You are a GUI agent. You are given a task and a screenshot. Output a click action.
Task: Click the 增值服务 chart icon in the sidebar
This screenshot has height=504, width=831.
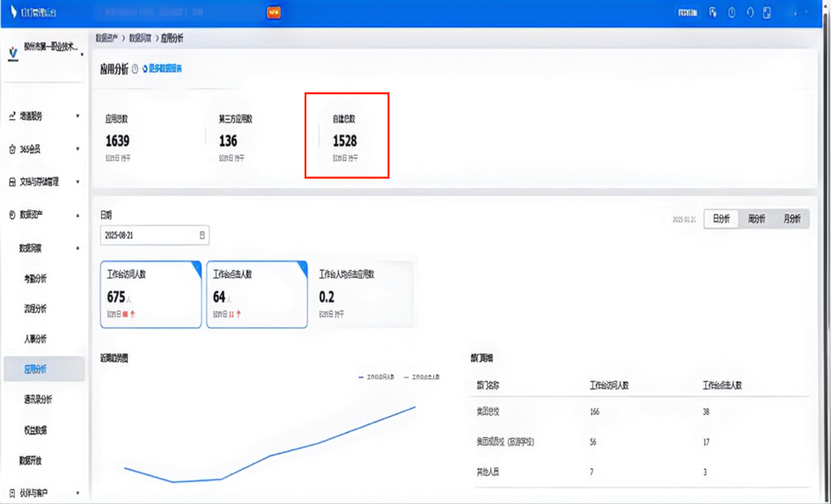12,116
